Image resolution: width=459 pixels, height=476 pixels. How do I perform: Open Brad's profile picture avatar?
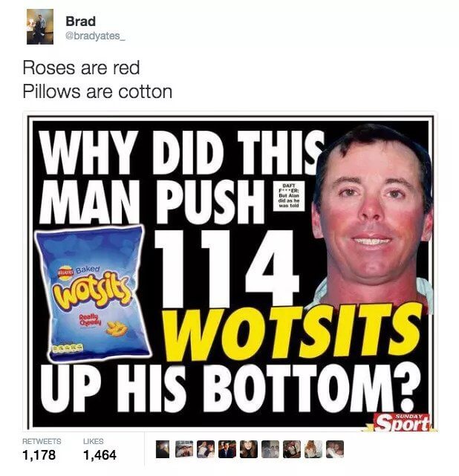coord(40,27)
